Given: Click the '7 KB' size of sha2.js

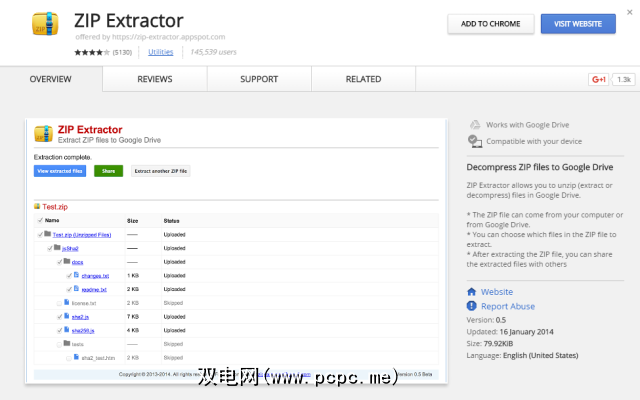Looking at the screenshot, I should (x=133, y=317).
